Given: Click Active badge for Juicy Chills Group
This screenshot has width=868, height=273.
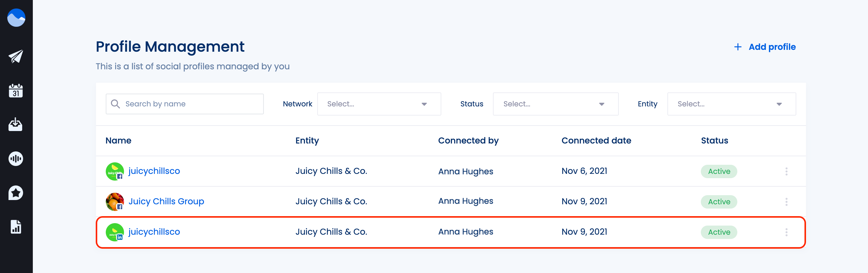Looking at the screenshot, I should (x=719, y=202).
